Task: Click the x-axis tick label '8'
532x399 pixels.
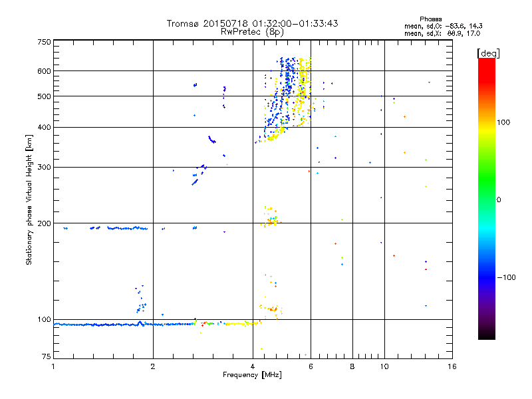Action: click(352, 366)
